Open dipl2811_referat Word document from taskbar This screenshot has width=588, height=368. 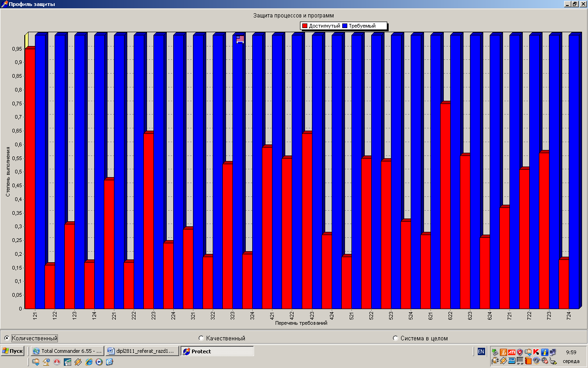[x=142, y=351]
